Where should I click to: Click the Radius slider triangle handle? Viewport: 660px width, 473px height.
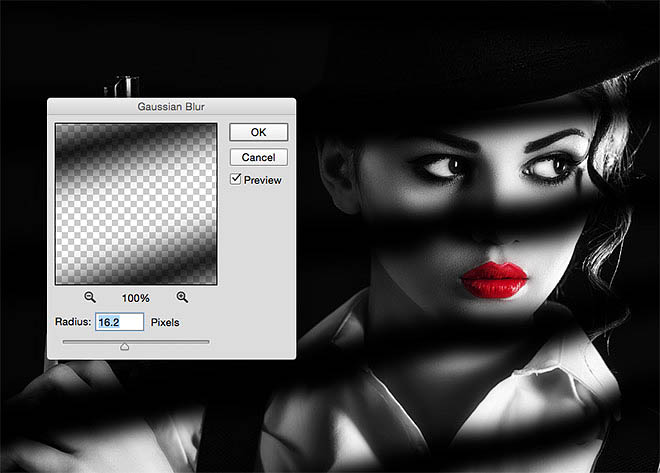pos(125,346)
